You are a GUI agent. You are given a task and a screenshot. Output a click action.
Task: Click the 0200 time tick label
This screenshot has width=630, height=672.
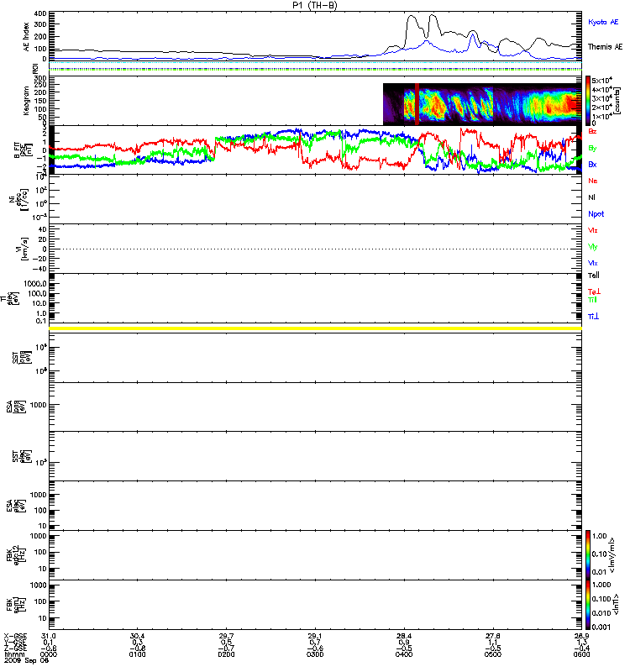(x=226, y=654)
